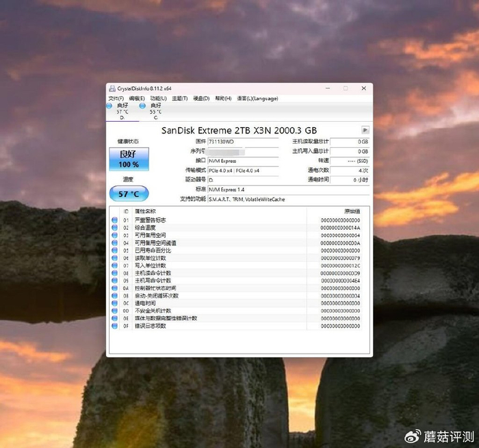This screenshot has height=448, width=479.
Task: Click the status dot for 错误日志项数
Action: pos(114,326)
